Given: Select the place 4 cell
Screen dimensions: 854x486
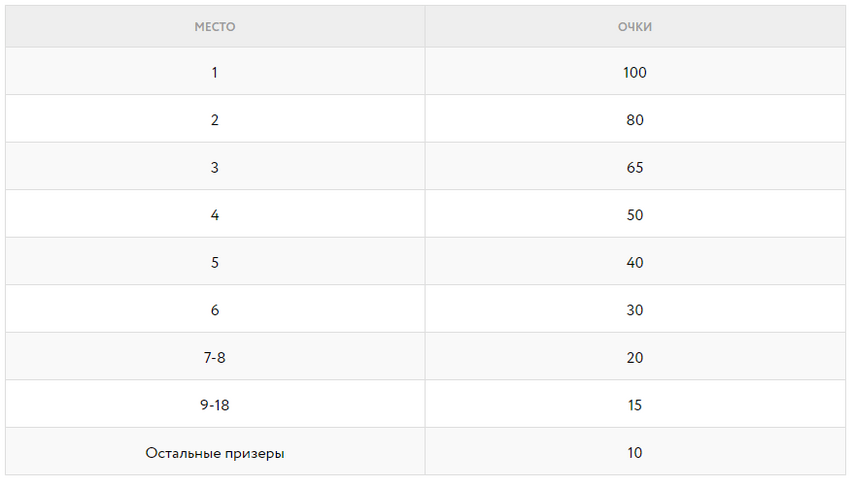Looking at the screenshot, I should pyautogui.click(x=215, y=214).
